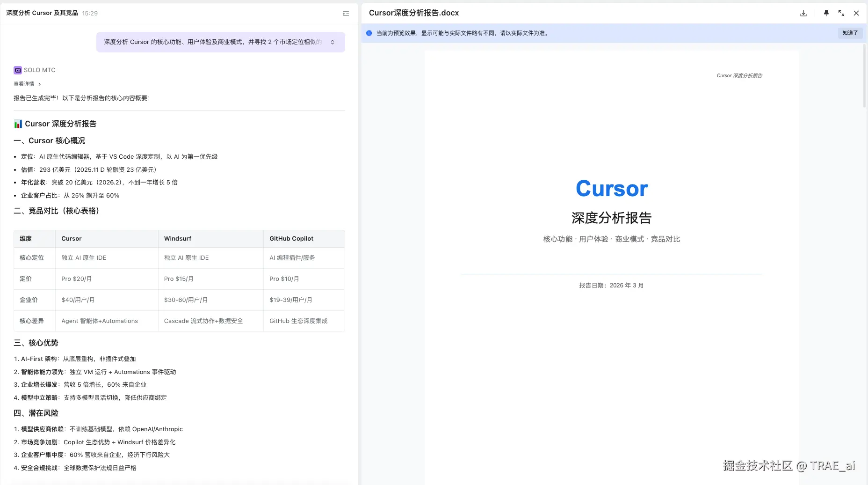Click the Windsurf column header
The image size is (868, 485).
pos(178,239)
